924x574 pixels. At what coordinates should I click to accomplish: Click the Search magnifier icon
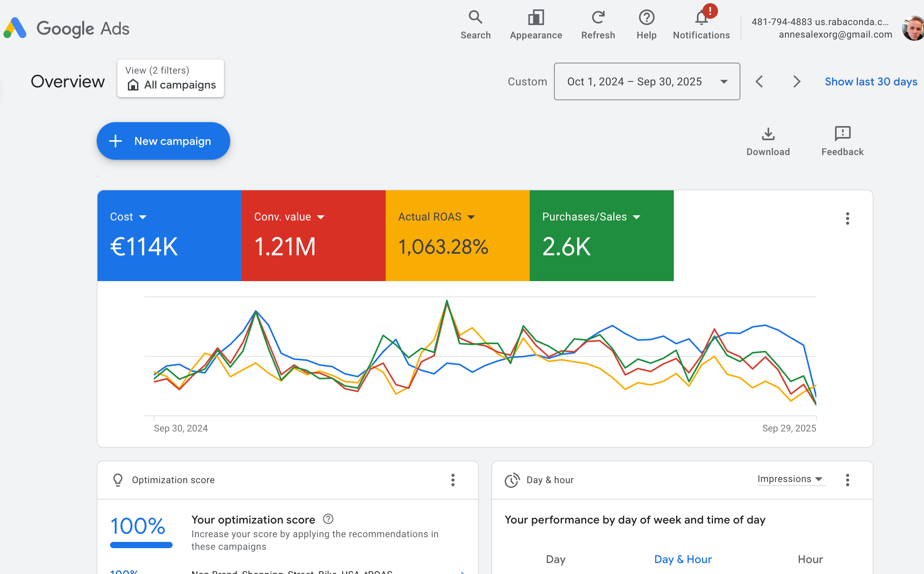tap(475, 18)
